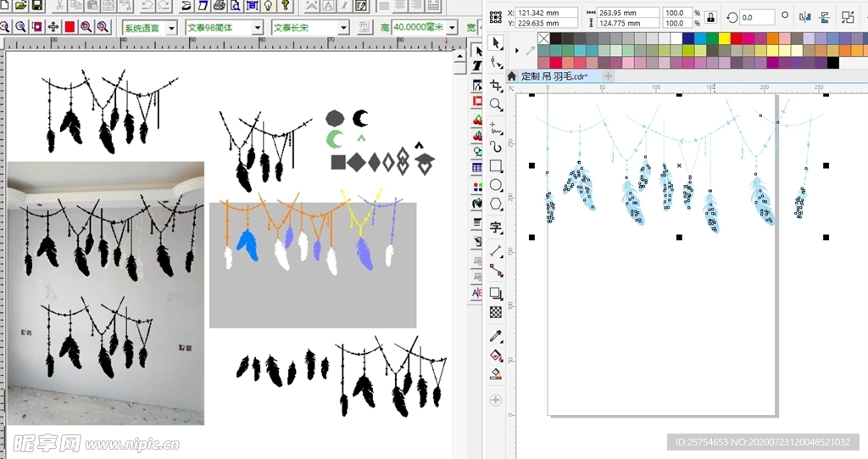Open the 系统语言 dropdown
The height and width of the screenshot is (459, 868).
(x=170, y=28)
